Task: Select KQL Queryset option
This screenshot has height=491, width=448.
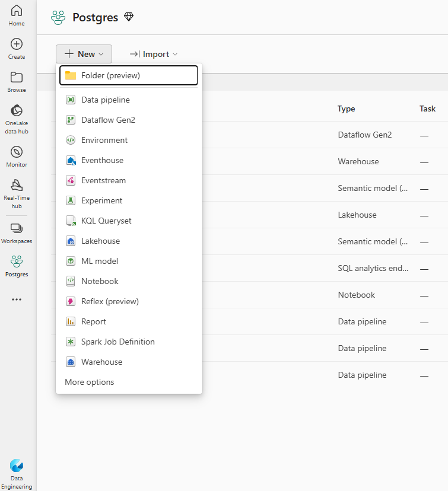Action: pos(128,221)
